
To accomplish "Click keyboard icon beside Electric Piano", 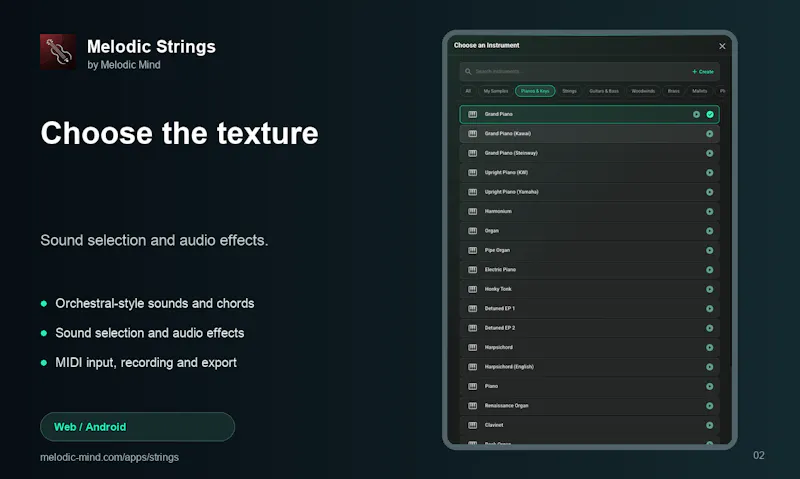I will pyautogui.click(x=472, y=269).
